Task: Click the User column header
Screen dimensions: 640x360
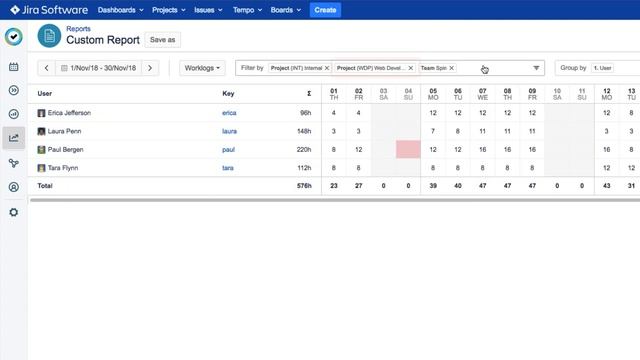Action: click(x=44, y=93)
